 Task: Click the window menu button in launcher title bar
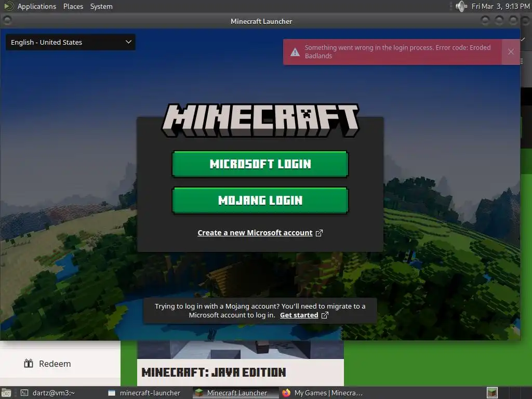point(7,21)
